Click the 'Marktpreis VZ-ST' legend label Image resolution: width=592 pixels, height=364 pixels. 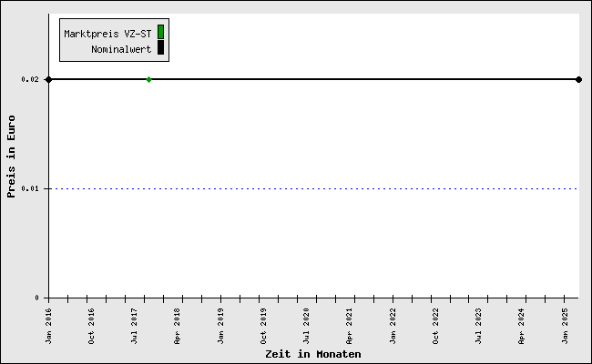coord(107,34)
